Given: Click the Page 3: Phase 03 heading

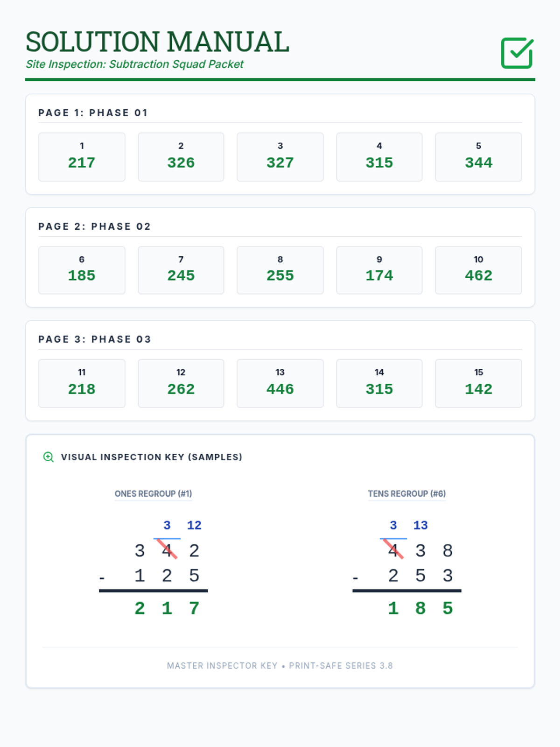Looking at the screenshot, I should (95, 339).
